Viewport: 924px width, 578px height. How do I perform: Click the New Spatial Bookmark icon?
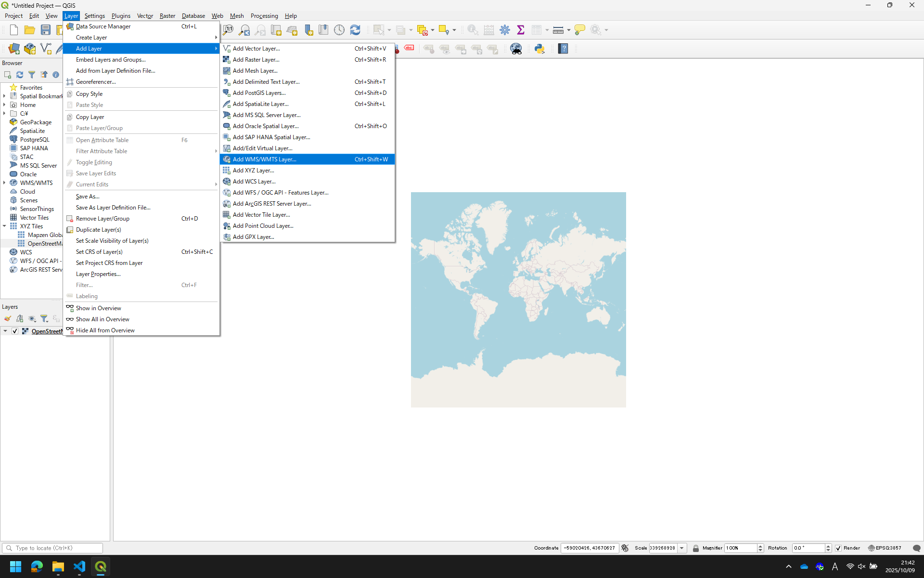308,30
